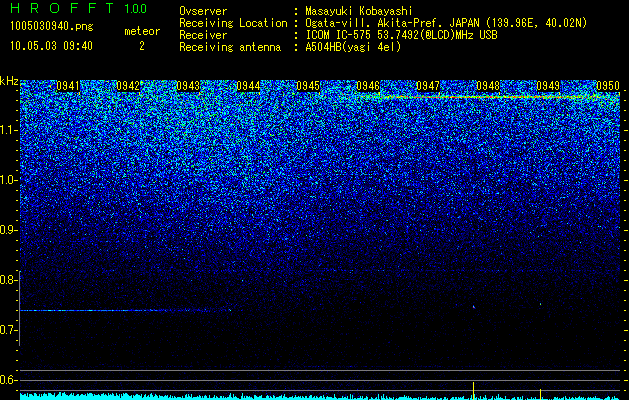
Task: Click the date stamp 10.05.03 09:40
Action: (x=51, y=46)
